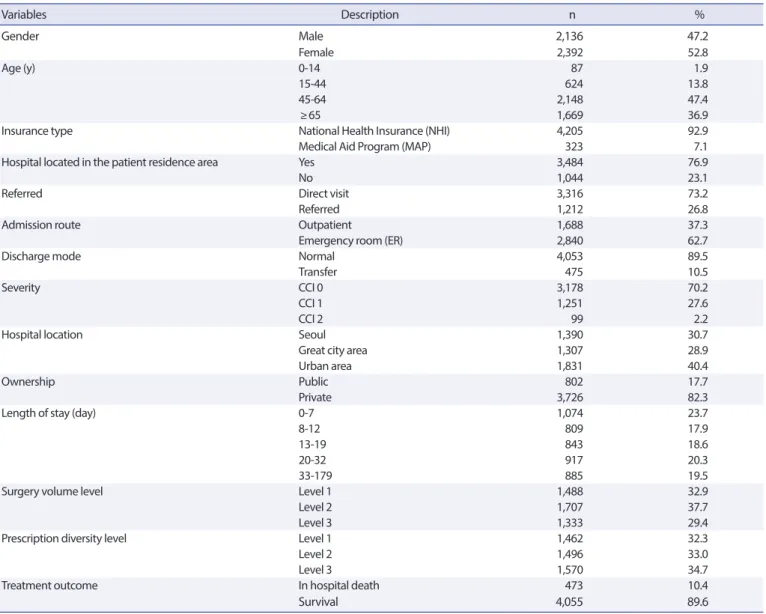Click the In hospital death cell

(339, 585)
